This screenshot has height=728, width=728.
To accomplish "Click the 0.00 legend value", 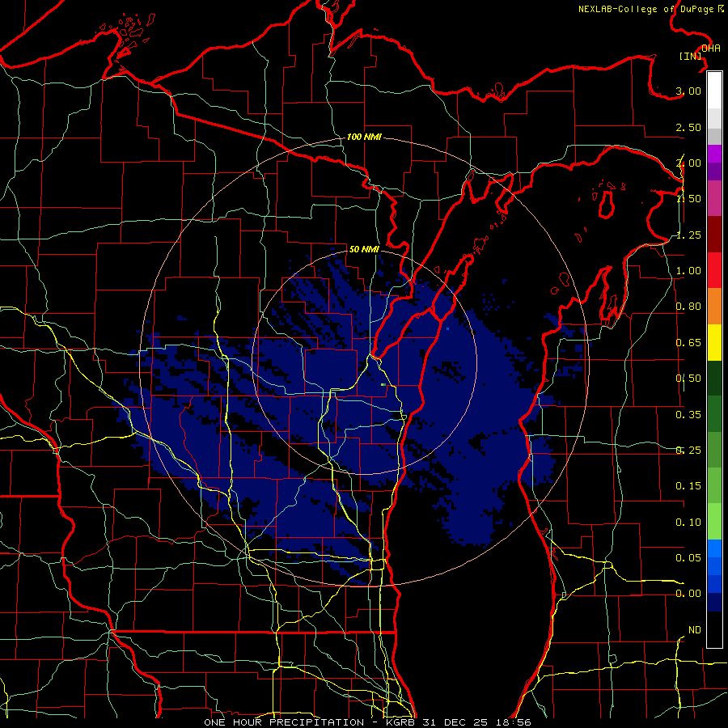I will (x=688, y=594).
